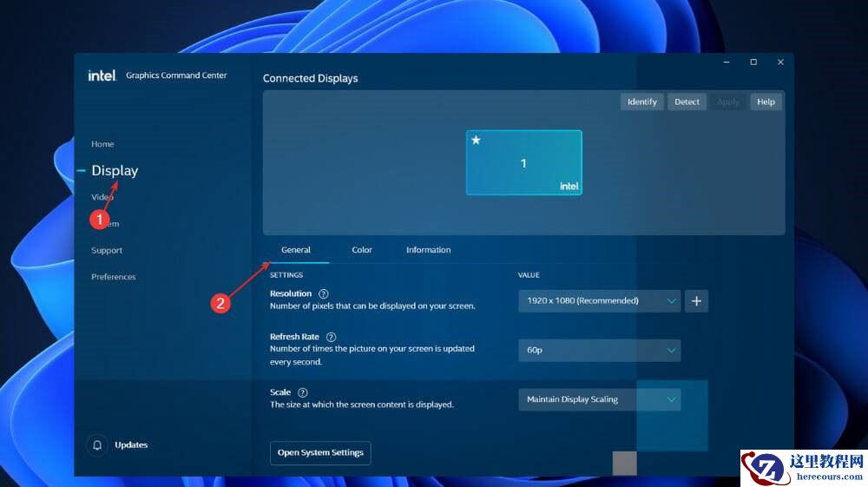Open the Refresh Rate 60p dropdown

click(600, 350)
